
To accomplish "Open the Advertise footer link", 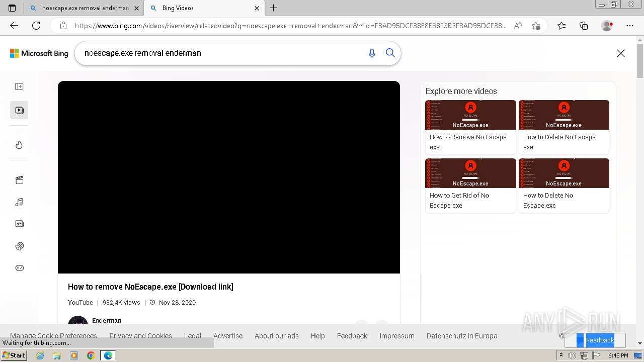I will coord(228,336).
